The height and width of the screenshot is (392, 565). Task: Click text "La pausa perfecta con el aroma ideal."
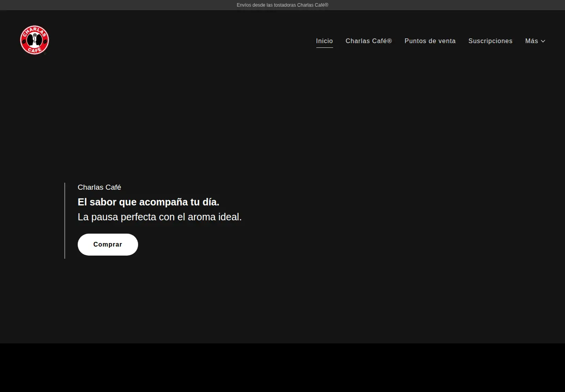click(x=160, y=217)
